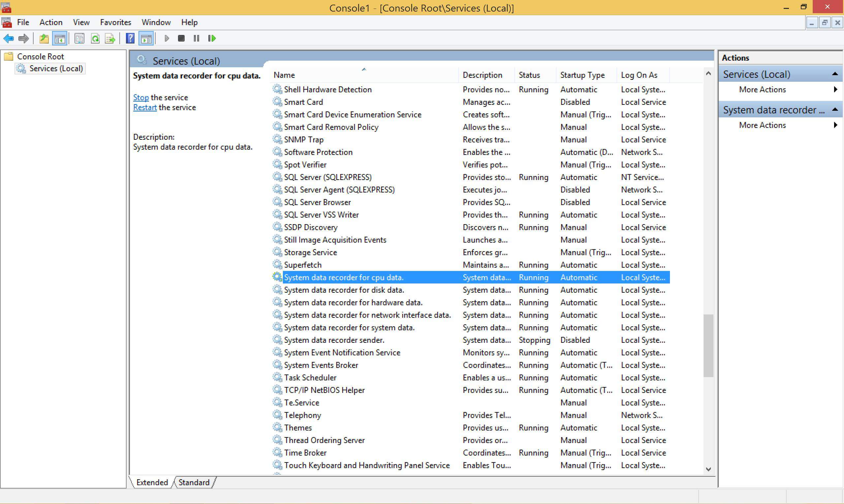Click the New Window toolbar icon
This screenshot has height=504, width=844.
[x=146, y=38]
